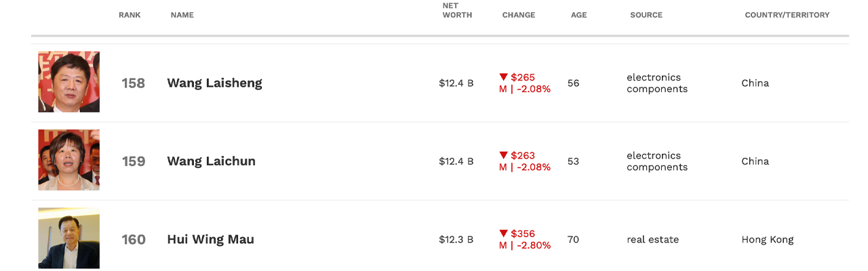This screenshot has height=271, width=868.
Task: Click the $12.3 B net worth value
Action: pos(456,239)
